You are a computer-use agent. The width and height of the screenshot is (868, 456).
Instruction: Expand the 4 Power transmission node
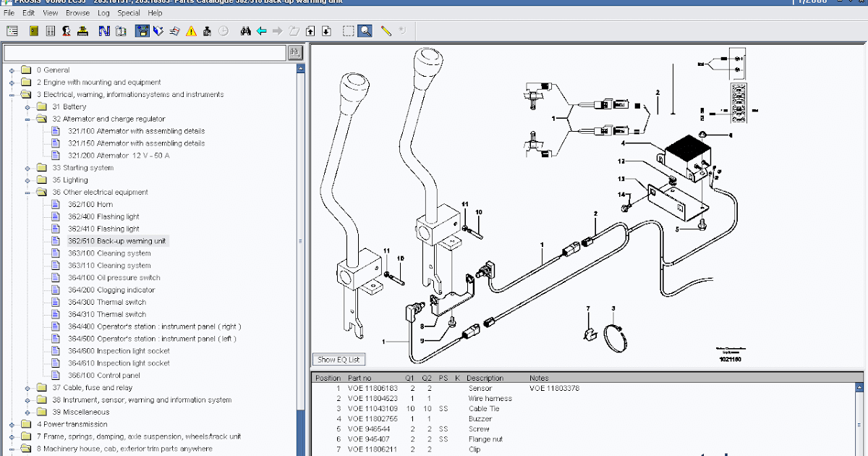[x=12, y=424]
